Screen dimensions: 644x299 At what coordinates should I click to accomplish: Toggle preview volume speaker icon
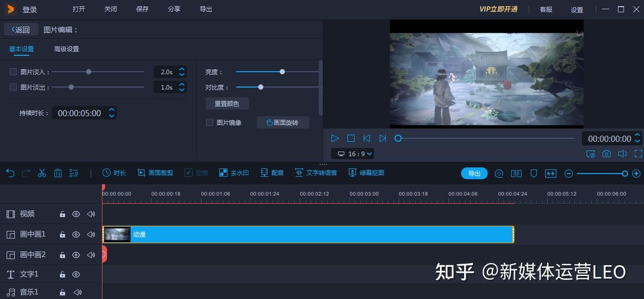pos(622,154)
